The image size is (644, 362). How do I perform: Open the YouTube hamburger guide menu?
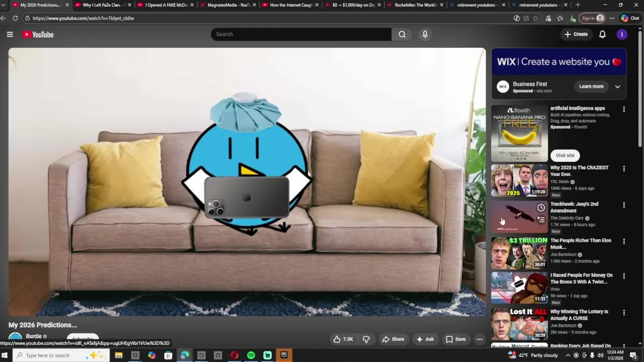tap(10, 34)
